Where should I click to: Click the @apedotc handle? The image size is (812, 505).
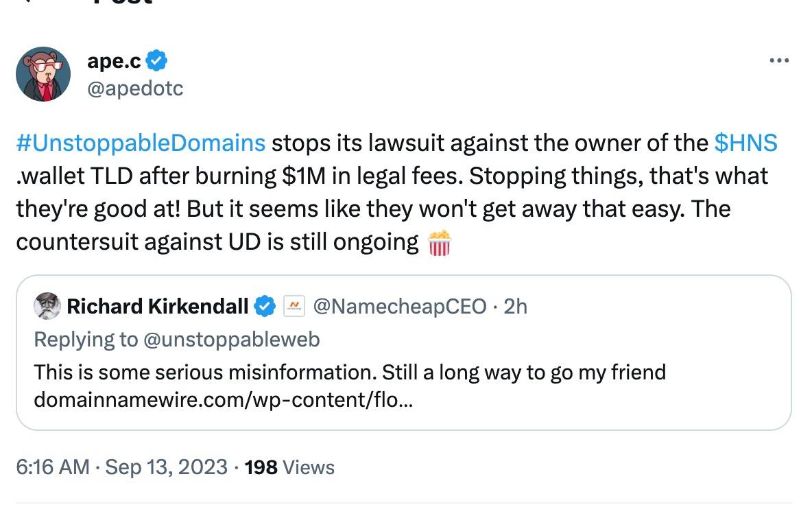pyautogui.click(x=135, y=88)
